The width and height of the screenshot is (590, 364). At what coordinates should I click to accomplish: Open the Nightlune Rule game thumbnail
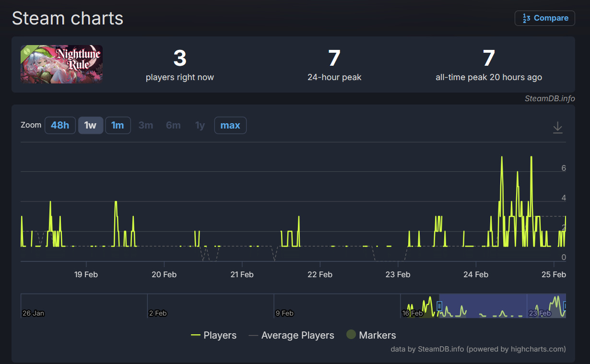point(61,64)
